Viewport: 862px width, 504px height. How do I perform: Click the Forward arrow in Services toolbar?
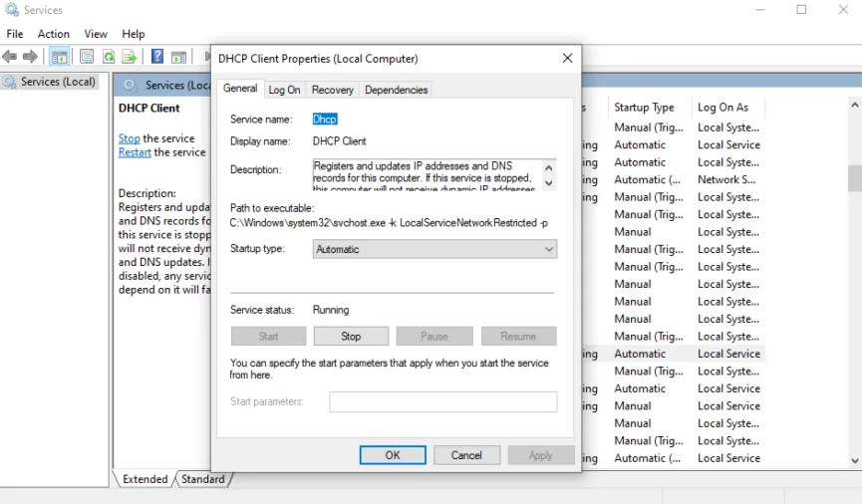[x=30, y=56]
